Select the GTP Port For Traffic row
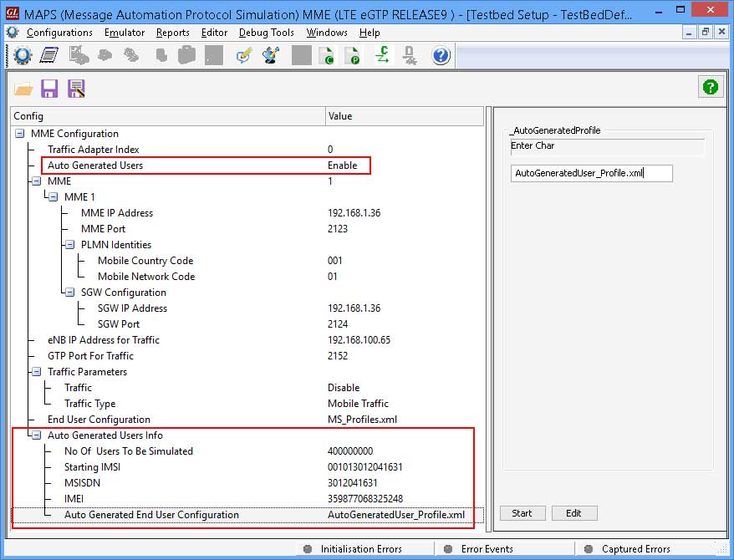The height and width of the screenshot is (560, 734). [x=247, y=356]
